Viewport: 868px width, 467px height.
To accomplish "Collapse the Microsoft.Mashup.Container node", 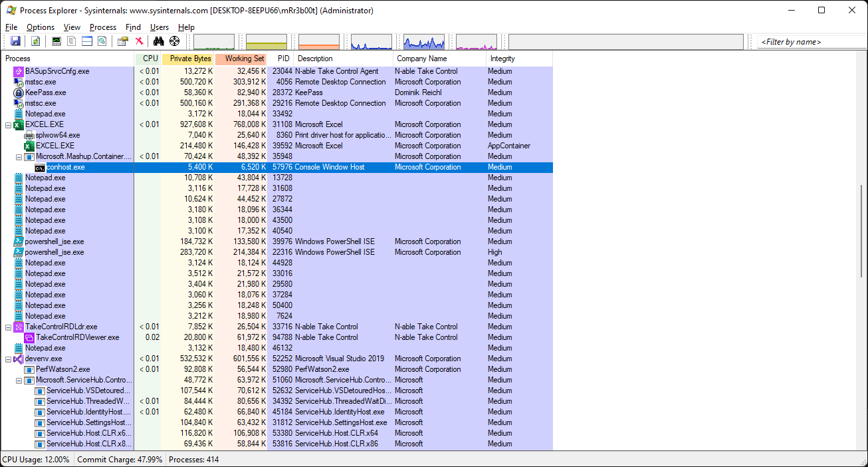I will (x=19, y=156).
